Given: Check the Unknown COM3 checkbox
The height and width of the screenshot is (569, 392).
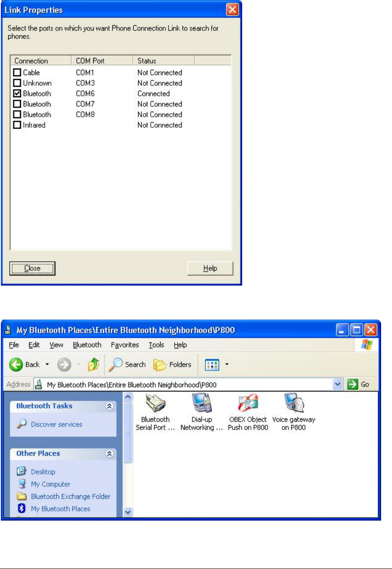Looking at the screenshot, I should coord(17,83).
